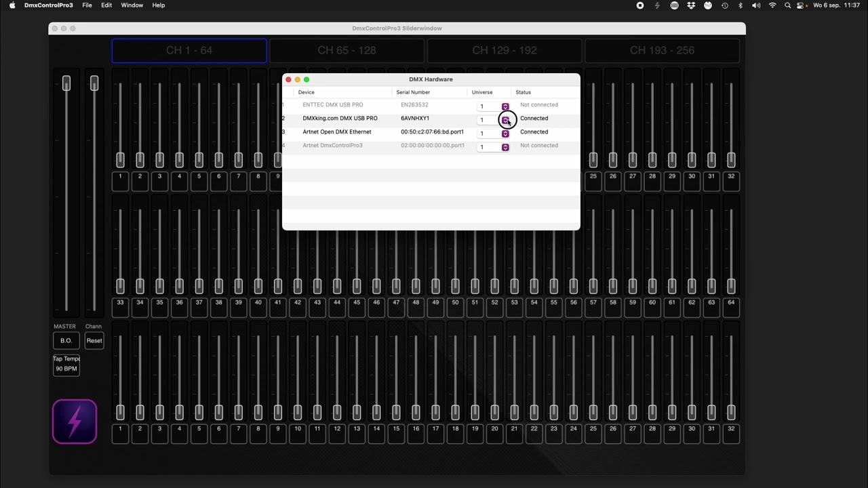868x488 pixels.
Task: Click the fader knob for channel 48
Action: point(416,286)
